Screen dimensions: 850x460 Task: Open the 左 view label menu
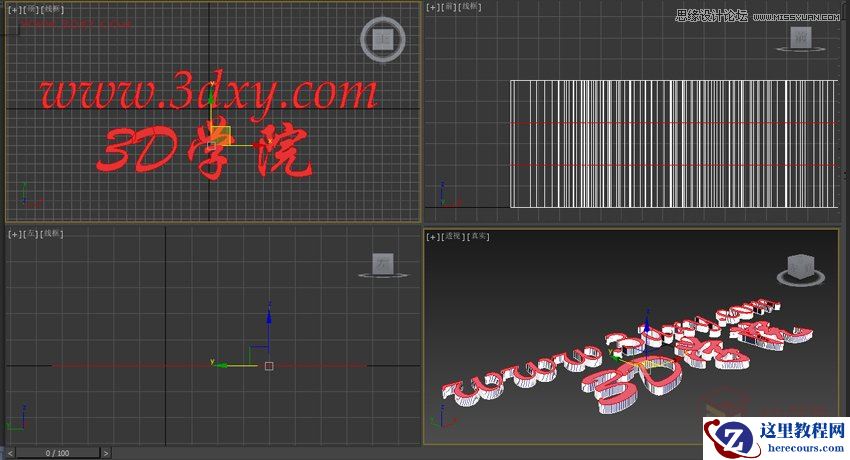pyautogui.click(x=31, y=234)
